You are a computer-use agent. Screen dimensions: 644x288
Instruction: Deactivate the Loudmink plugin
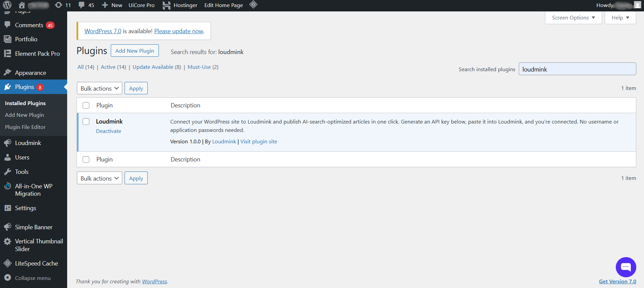coord(108,131)
